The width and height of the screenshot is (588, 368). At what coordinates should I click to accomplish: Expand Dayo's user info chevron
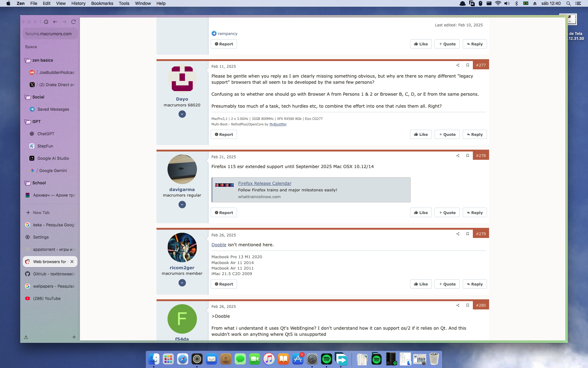(182, 114)
